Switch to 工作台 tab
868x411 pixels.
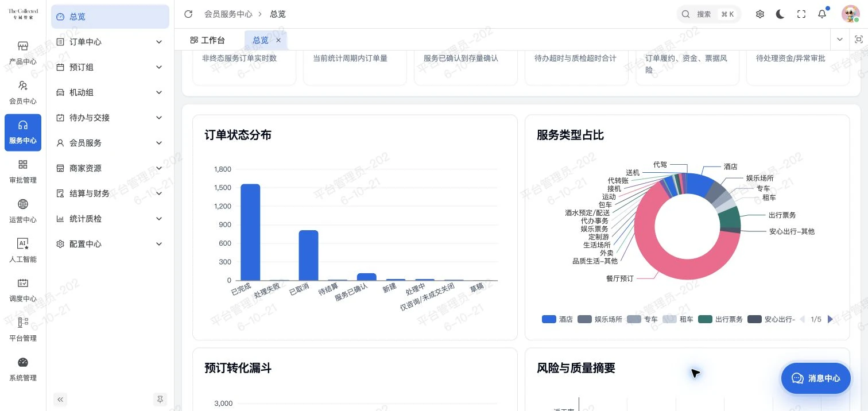[208, 40]
